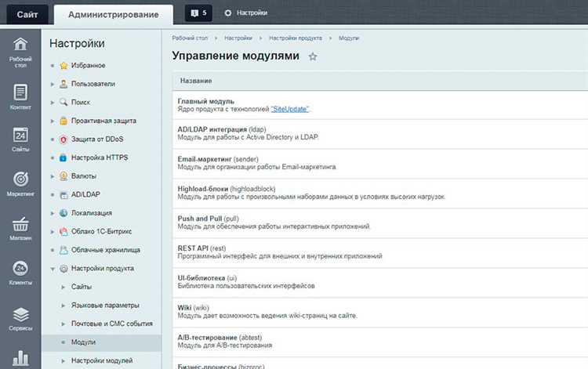Open the Сервисы layers icon
Screen dimensions: 588x369
(20, 314)
